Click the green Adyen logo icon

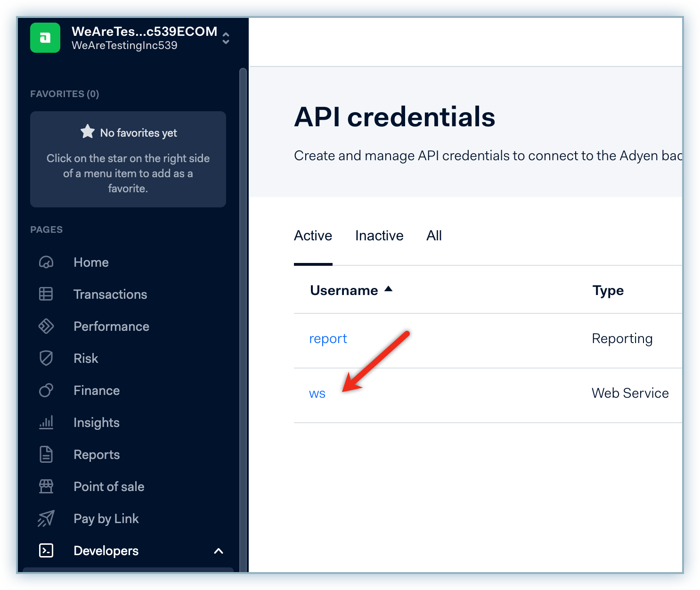click(x=45, y=38)
